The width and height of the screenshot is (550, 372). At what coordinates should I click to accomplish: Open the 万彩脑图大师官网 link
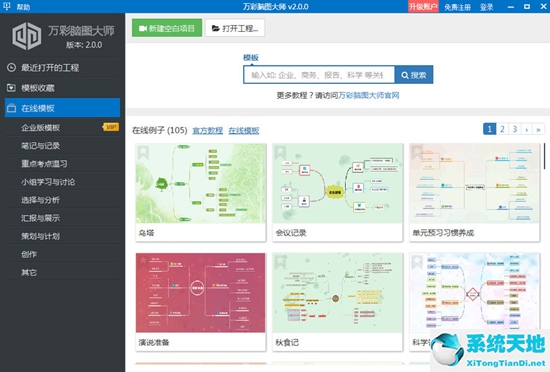pyautogui.click(x=368, y=95)
